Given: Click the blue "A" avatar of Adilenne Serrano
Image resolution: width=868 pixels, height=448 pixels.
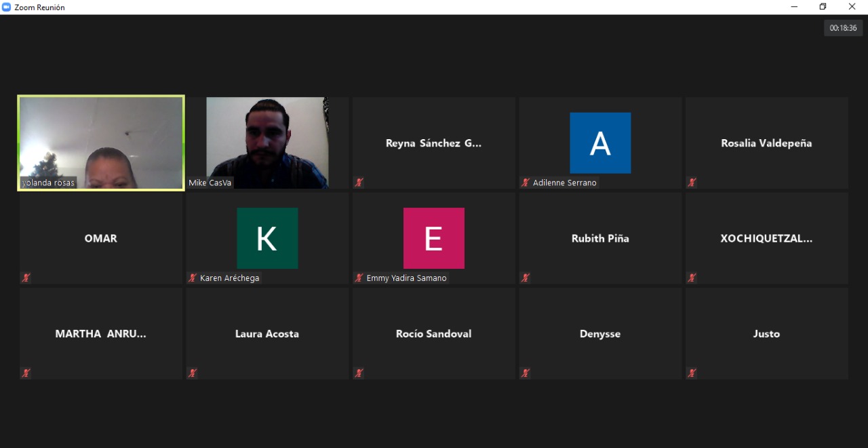Looking at the screenshot, I should point(600,143).
